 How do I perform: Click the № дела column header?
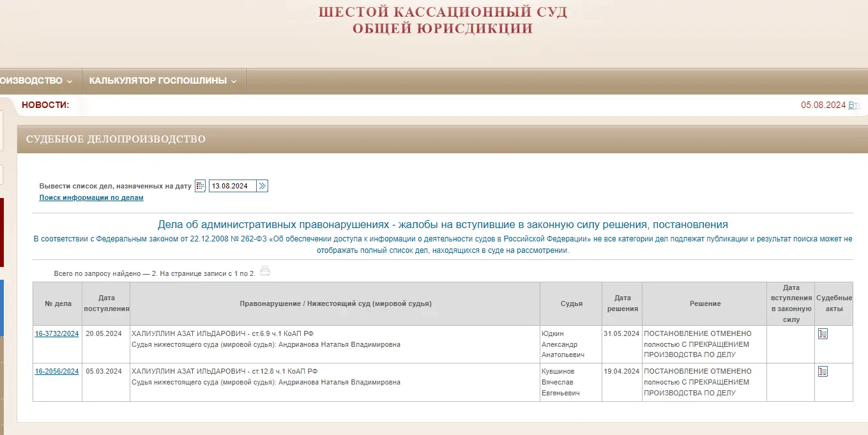(58, 304)
